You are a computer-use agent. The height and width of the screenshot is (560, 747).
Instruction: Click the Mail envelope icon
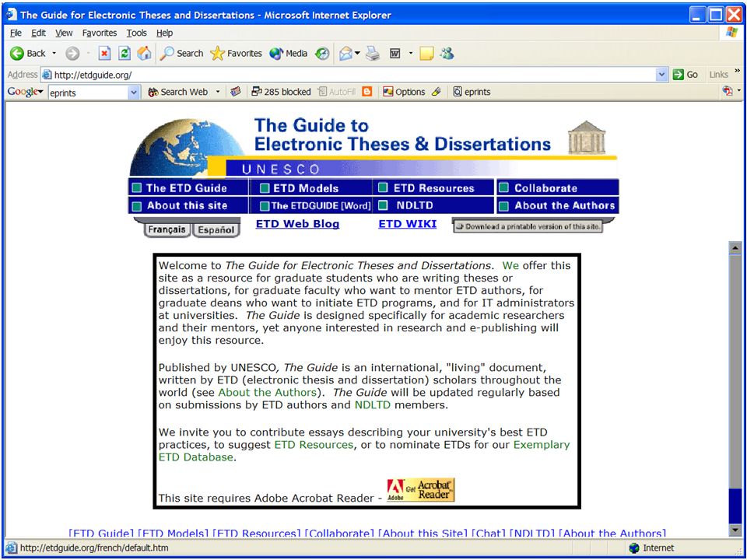(x=345, y=54)
